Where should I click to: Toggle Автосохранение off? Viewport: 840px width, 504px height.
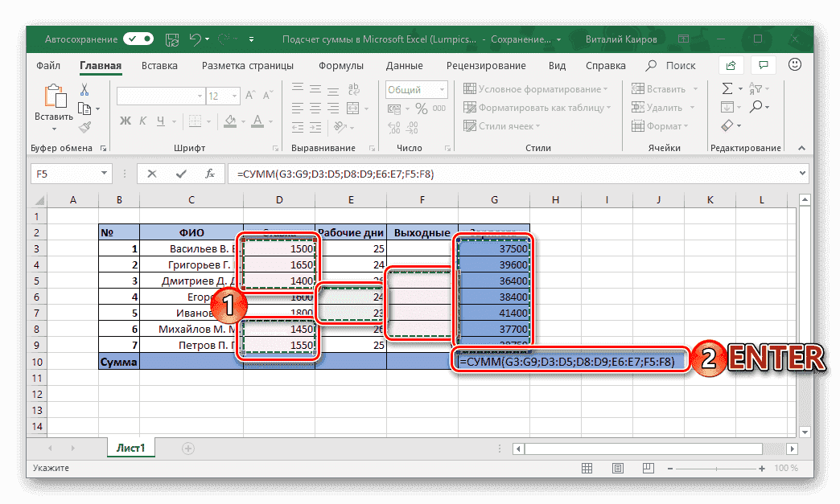tap(137, 38)
